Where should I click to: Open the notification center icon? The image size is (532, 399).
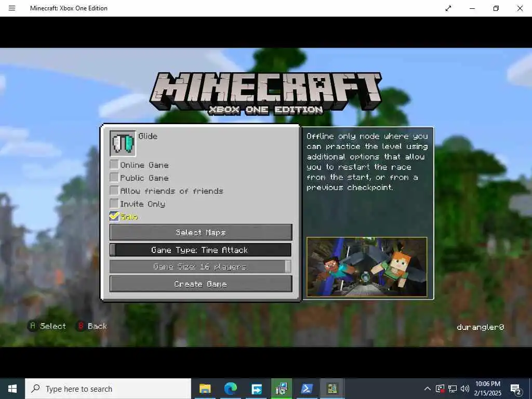tap(516, 389)
